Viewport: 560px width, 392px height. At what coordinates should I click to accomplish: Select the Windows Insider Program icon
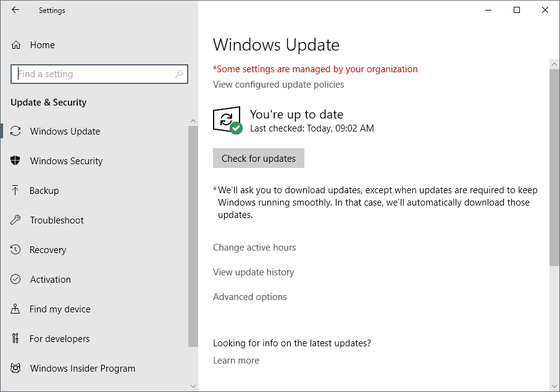(x=17, y=368)
